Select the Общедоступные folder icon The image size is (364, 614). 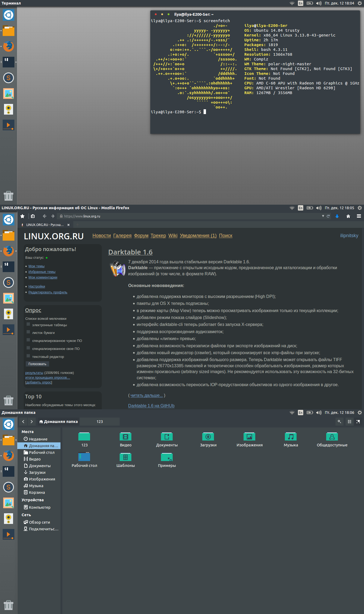[332, 437]
